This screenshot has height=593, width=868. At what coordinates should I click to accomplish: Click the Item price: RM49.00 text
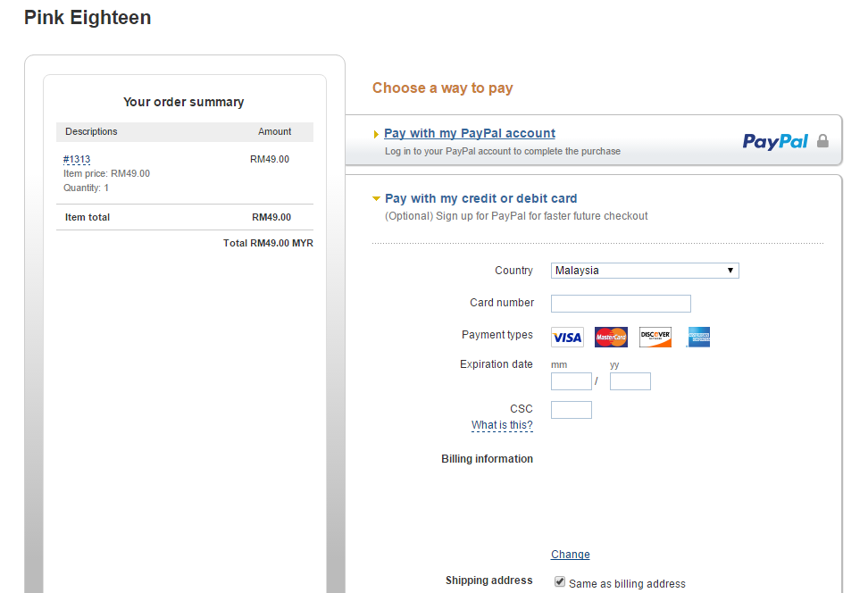(106, 174)
